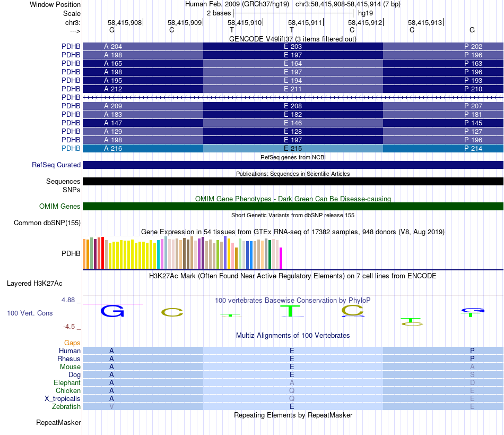
Task: Click the dark green OMIM Genes bar
Action: [293, 206]
